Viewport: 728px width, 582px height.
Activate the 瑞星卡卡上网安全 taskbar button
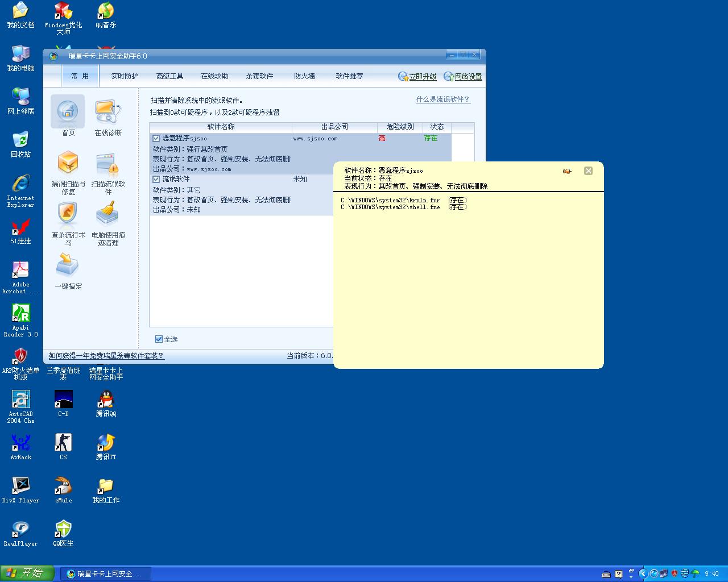click(x=106, y=574)
